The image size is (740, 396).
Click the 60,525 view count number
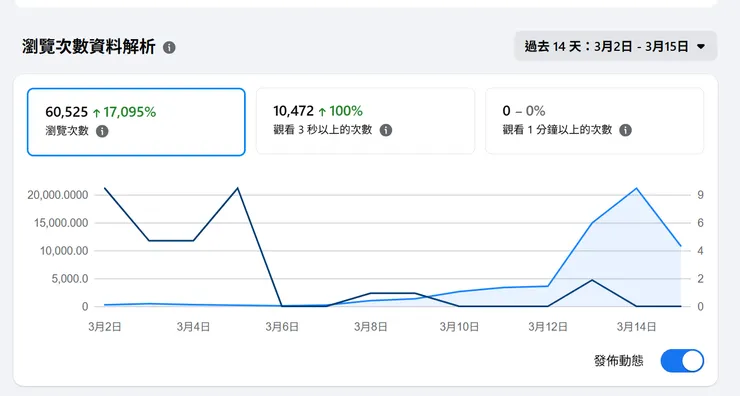[67, 112]
